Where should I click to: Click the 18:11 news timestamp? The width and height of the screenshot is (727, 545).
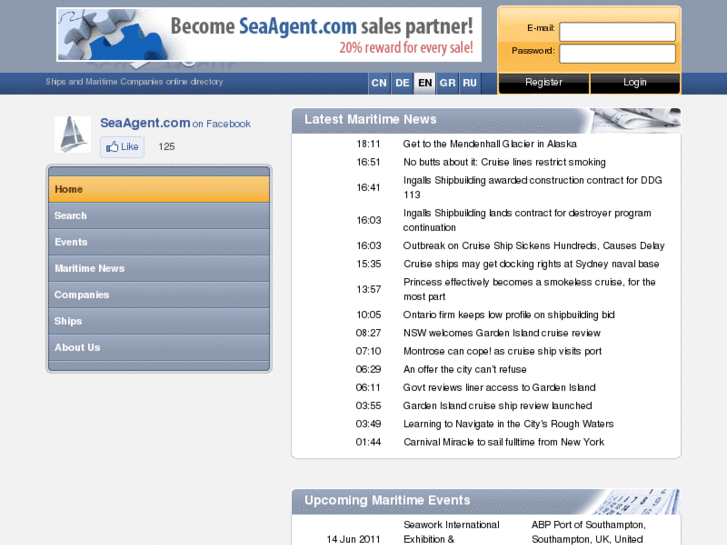tap(368, 144)
